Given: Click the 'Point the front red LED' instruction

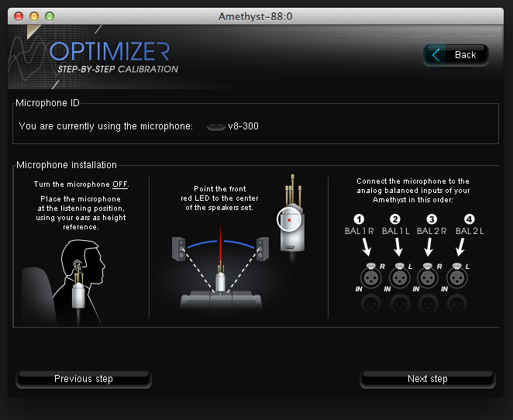Looking at the screenshot, I should click(x=219, y=198).
